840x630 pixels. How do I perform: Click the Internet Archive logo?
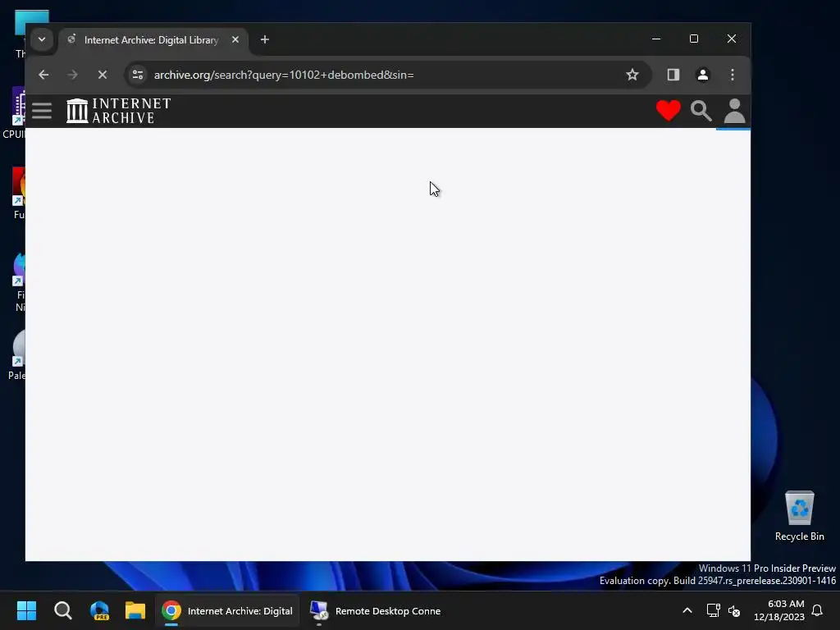[x=118, y=111]
